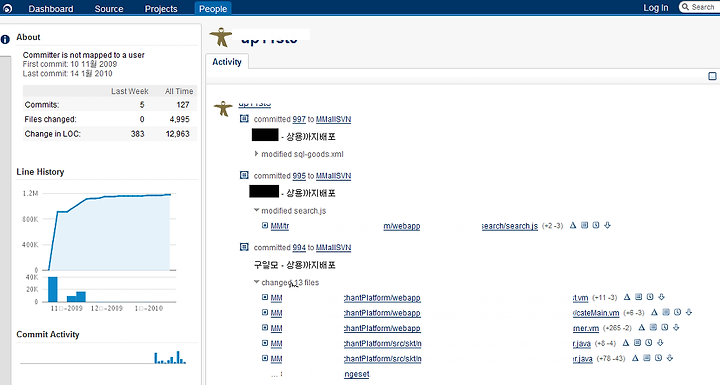Open changeset 997 link
720x385 pixels.
tap(299, 119)
